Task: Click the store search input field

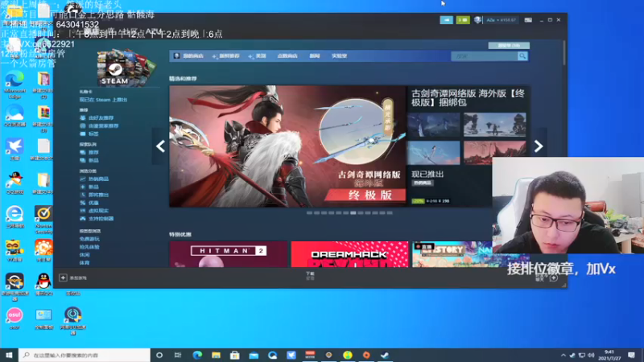Action: (x=485, y=56)
